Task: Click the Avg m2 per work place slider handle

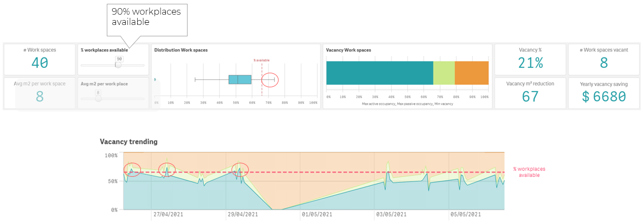Action: (x=98, y=99)
